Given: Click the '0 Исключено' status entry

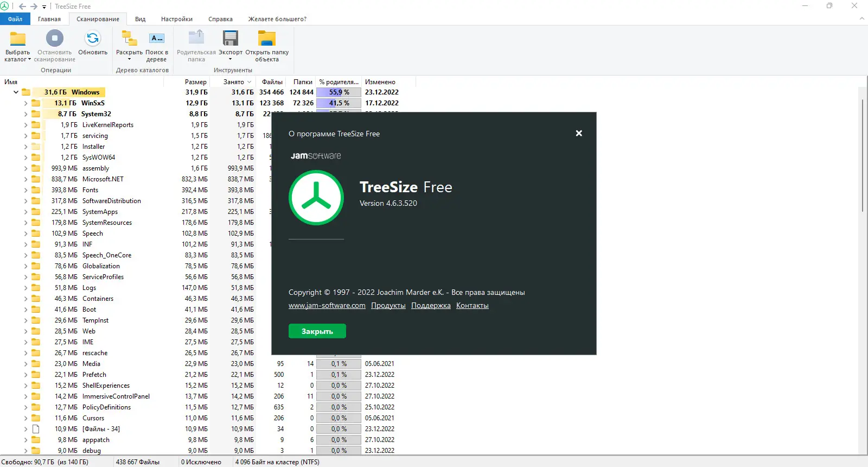Looking at the screenshot, I should pos(201,462).
